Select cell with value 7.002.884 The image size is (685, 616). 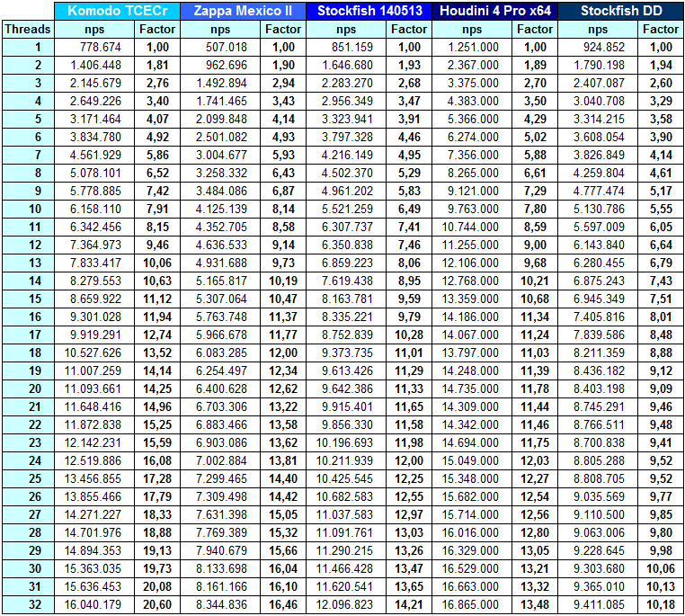[220, 460]
